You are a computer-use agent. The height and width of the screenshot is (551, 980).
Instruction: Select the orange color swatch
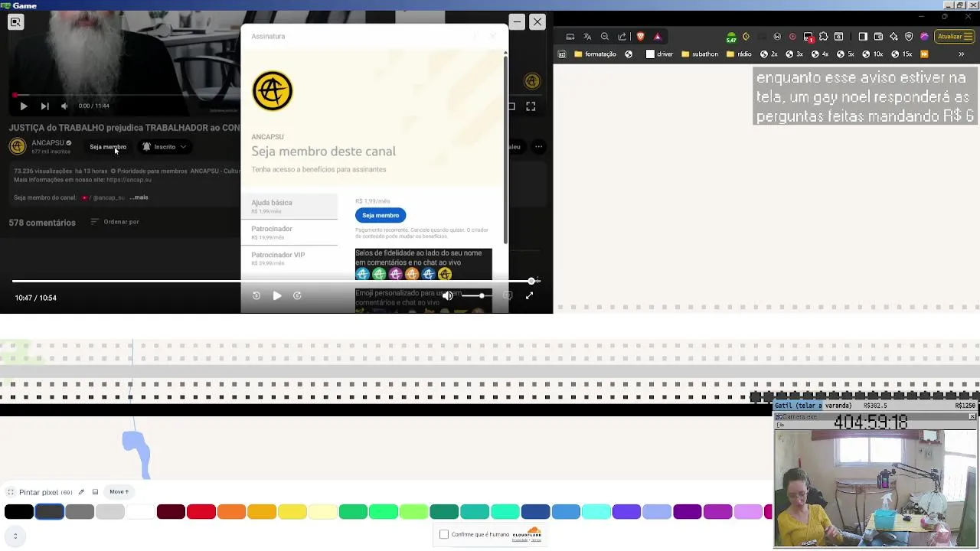[x=232, y=512]
